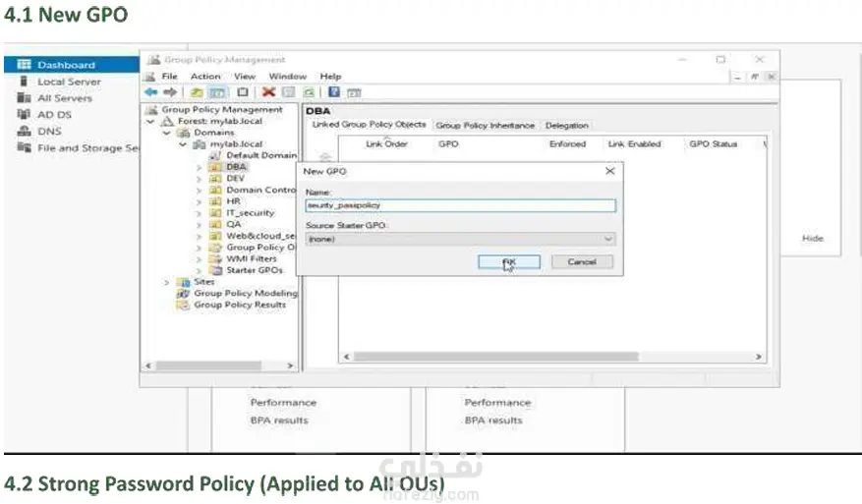Select the Domain Controllers tree item

(x=261, y=190)
